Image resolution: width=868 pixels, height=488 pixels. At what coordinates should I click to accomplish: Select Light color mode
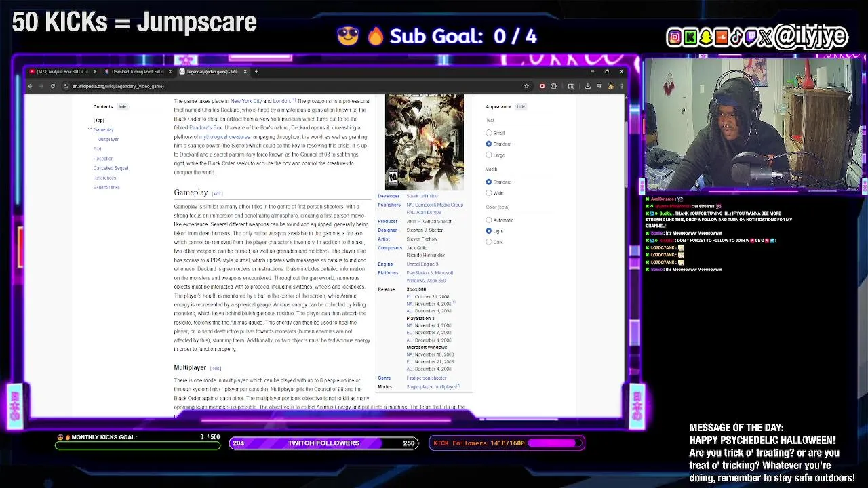(x=489, y=230)
